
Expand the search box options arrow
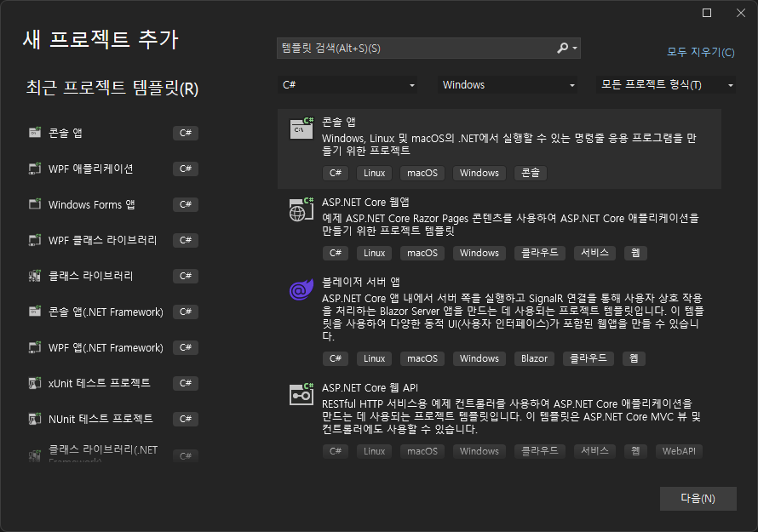575,48
